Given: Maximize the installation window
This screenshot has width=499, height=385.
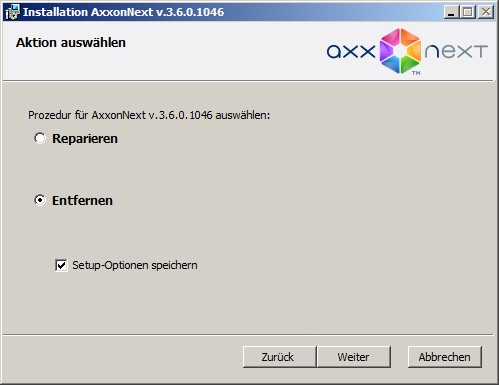Looking at the screenshot, I should 468,12.
